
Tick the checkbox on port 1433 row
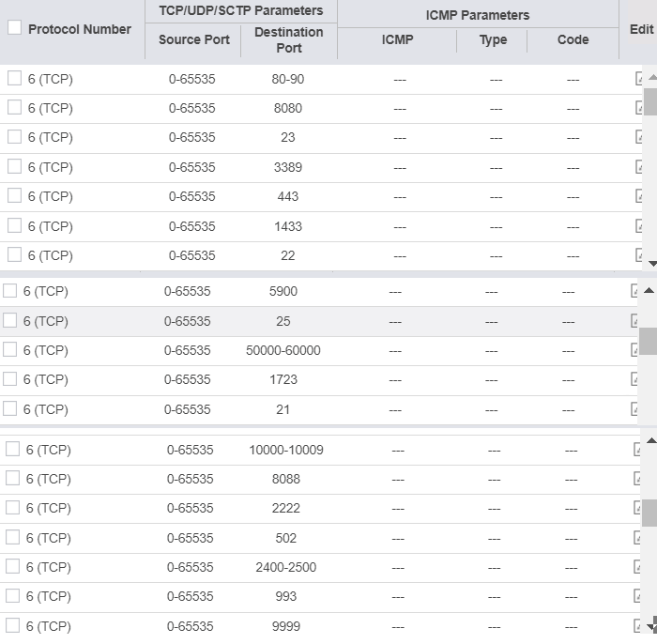coord(14,225)
